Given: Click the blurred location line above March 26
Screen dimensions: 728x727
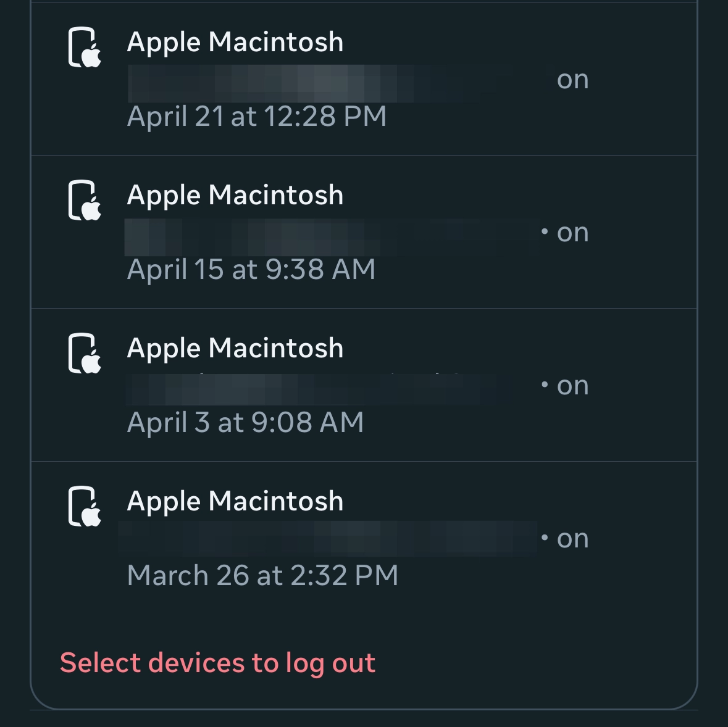Looking at the screenshot, I should [x=327, y=538].
